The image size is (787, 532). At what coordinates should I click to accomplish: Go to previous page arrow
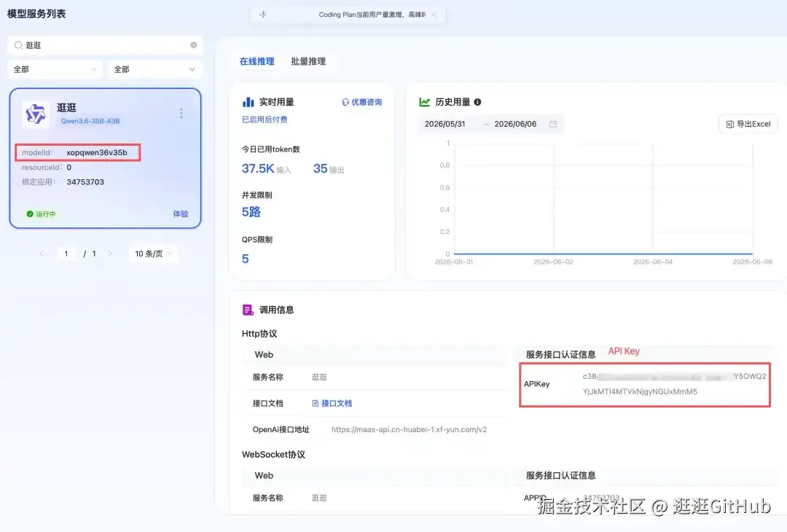click(41, 254)
